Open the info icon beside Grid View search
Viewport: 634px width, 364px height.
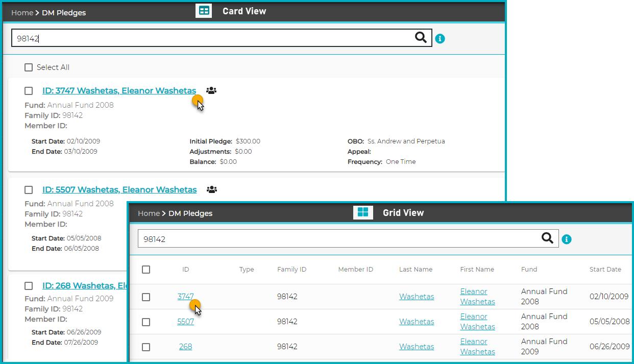pos(567,239)
